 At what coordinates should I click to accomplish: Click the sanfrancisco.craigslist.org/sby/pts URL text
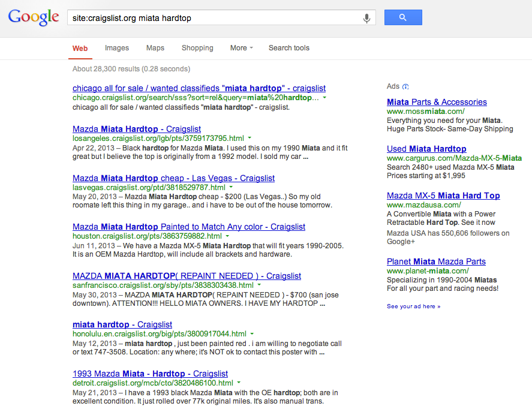(163, 285)
